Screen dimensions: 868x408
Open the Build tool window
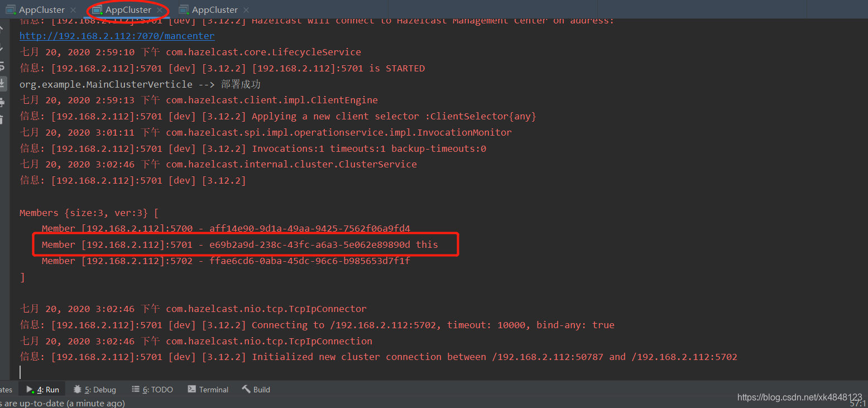coord(256,390)
